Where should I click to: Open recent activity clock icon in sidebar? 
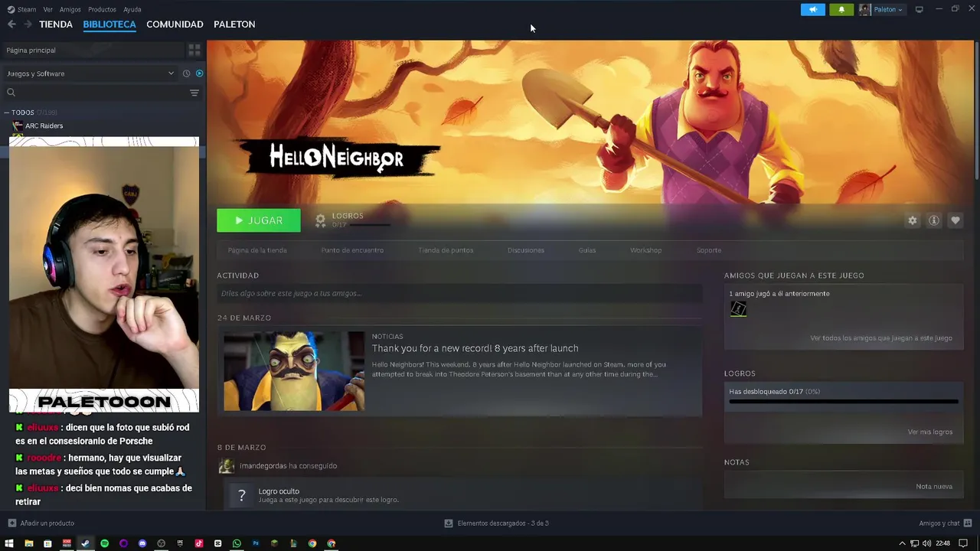(x=186, y=73)
